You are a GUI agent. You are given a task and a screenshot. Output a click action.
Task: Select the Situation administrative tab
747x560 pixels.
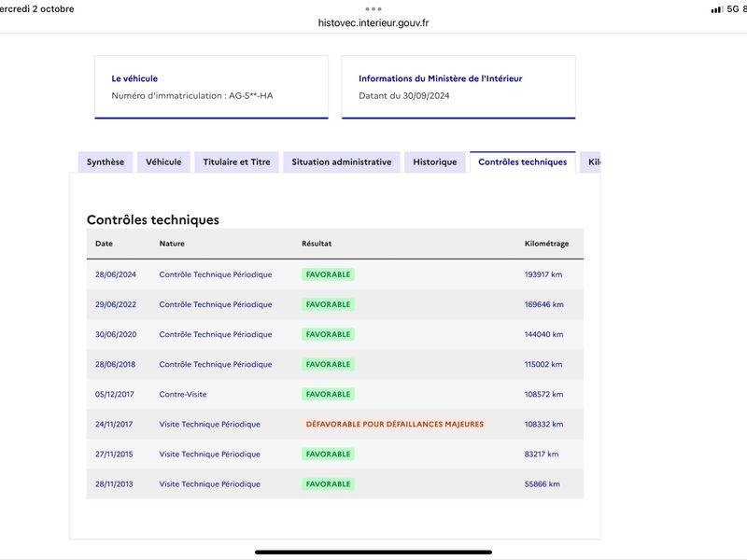(342, 161)
